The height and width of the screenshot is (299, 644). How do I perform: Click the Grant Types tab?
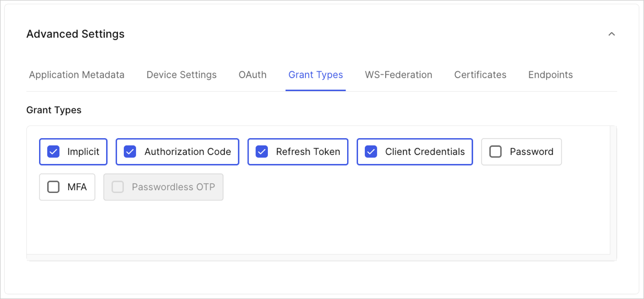pos(316,75)
